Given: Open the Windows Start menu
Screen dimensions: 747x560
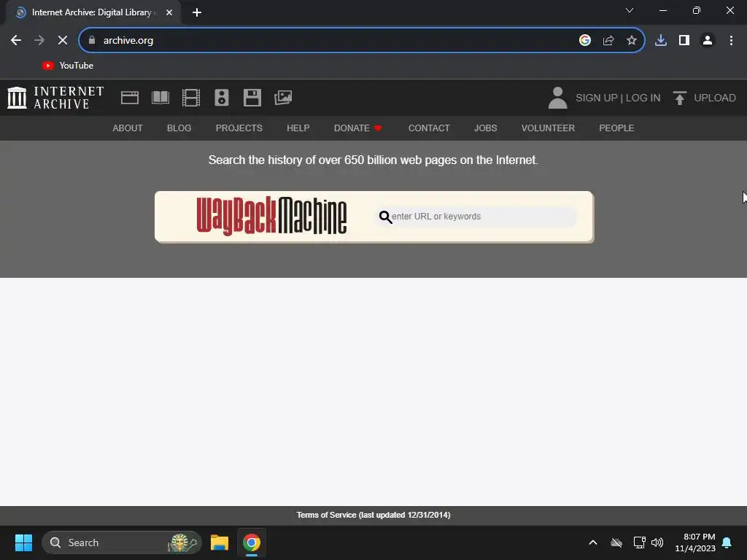Looking at the screenshot, I should pyautogui.click(x=23, y=542).
